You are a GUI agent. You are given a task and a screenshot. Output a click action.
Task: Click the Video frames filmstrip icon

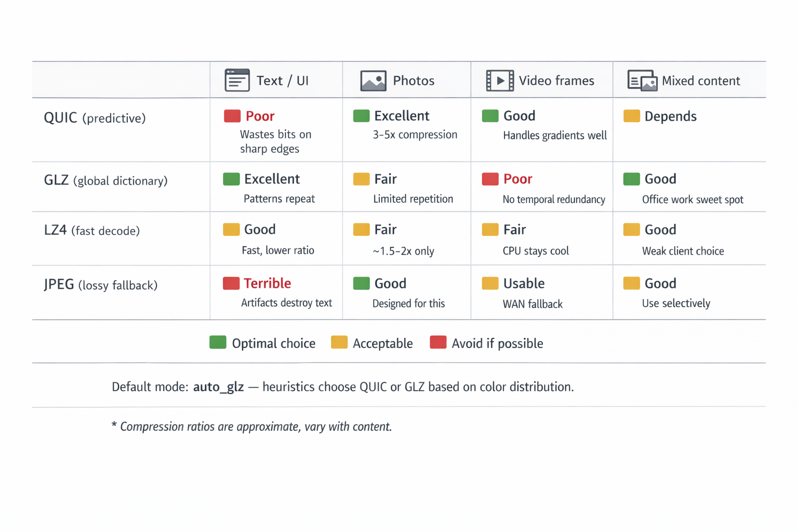[500, 81]
